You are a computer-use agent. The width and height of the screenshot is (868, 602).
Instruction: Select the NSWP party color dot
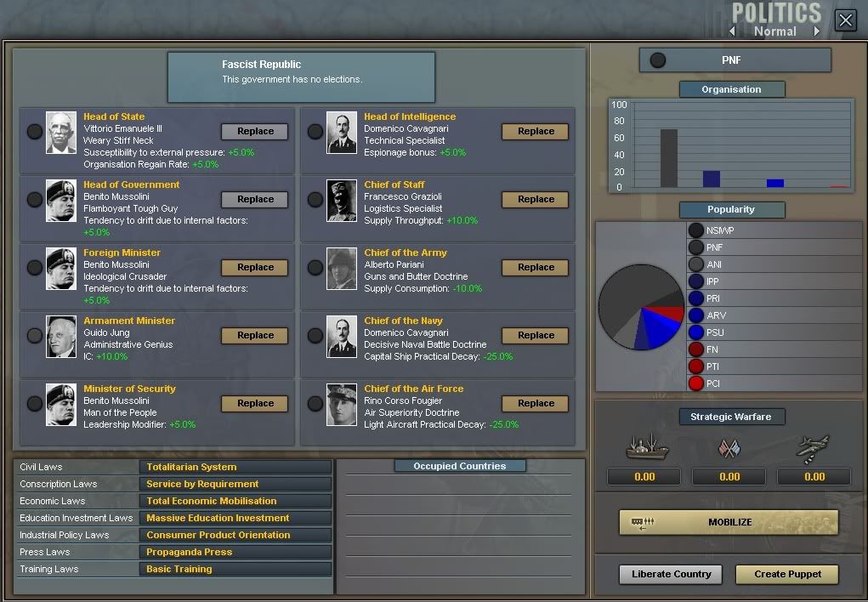pyautogui.click(x=695, y=230)
